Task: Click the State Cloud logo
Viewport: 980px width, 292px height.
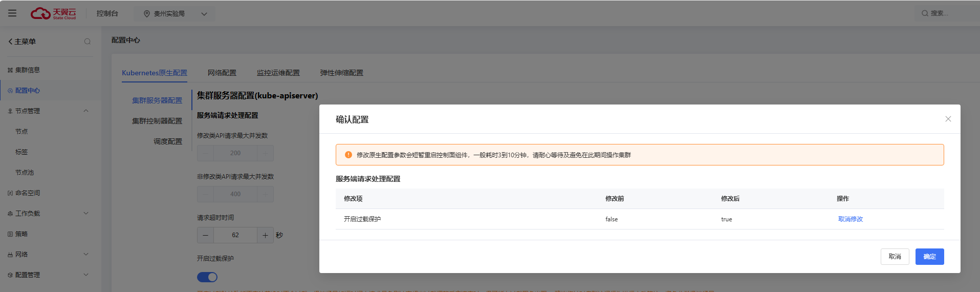Action: (53, 13)
